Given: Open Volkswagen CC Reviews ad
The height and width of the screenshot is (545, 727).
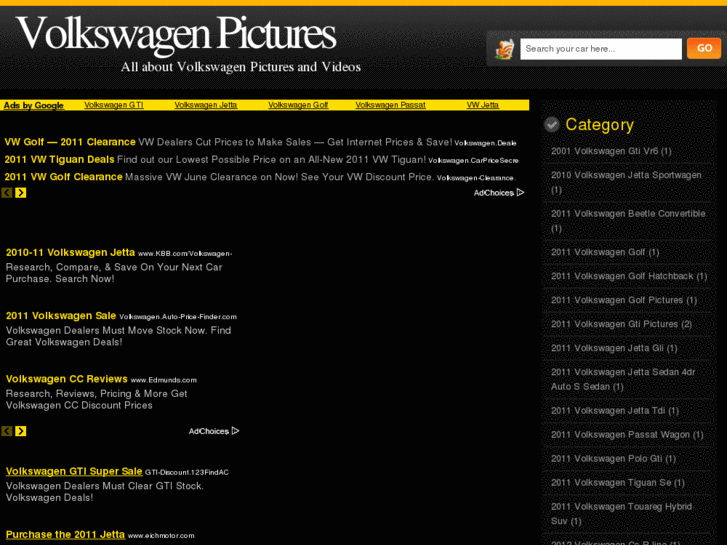Looking at the screenshot, I should point(67,379).
